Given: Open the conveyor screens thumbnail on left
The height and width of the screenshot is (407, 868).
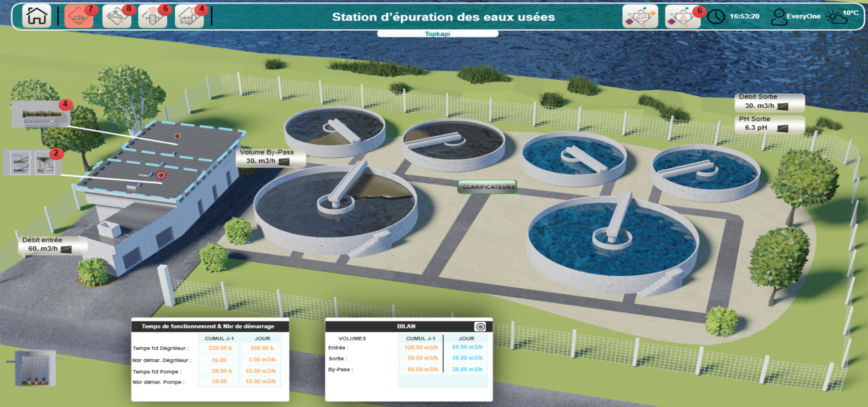Looking at the screenshot, I should click(20, 163).
